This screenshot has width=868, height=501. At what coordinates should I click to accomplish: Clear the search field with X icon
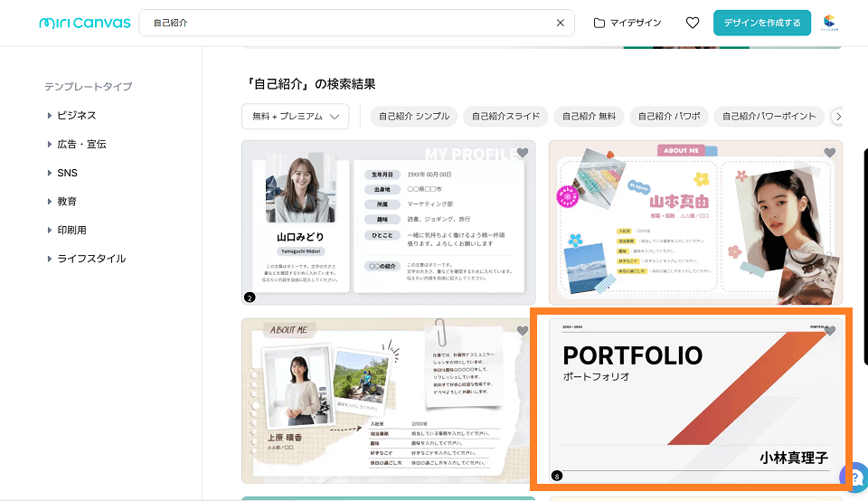tap(560, 23)
